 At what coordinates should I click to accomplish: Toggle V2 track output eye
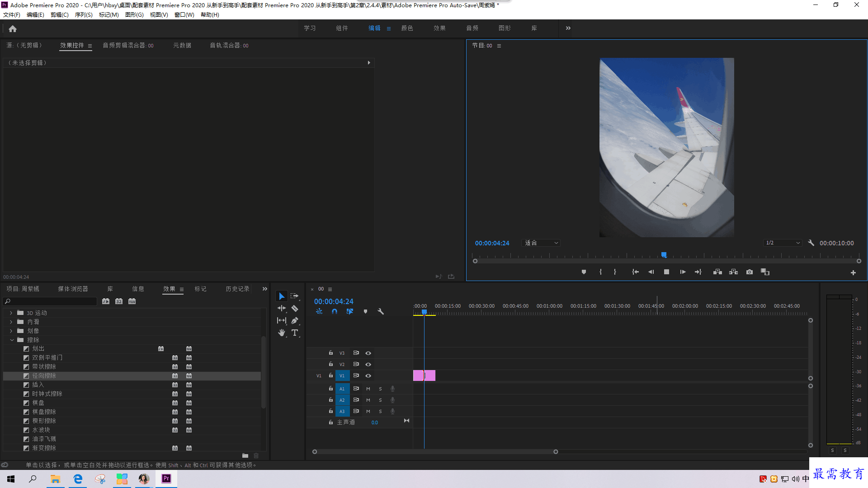[368, 364]
